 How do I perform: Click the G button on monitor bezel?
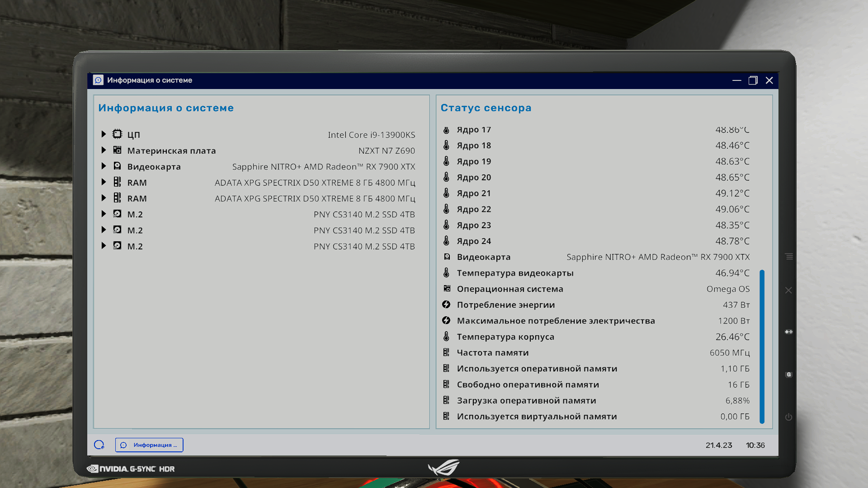click(789, 375)
